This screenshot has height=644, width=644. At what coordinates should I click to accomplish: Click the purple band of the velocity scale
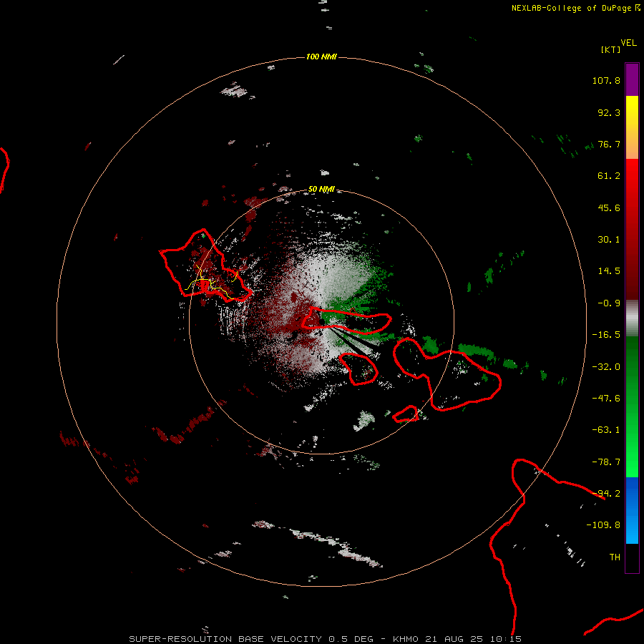click(632, 79)
